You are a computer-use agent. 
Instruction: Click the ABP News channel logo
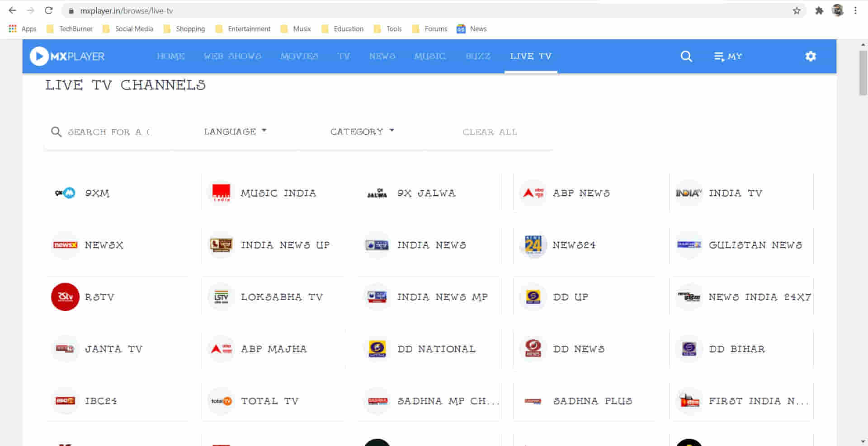point(533,193)
